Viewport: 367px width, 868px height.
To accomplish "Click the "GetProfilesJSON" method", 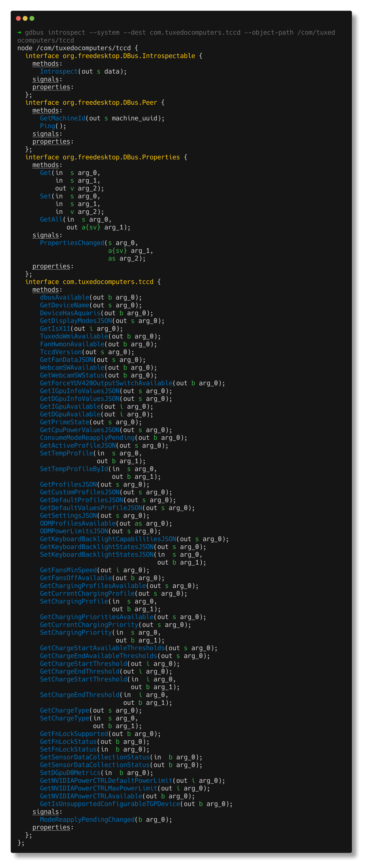I will coord(68,485).
